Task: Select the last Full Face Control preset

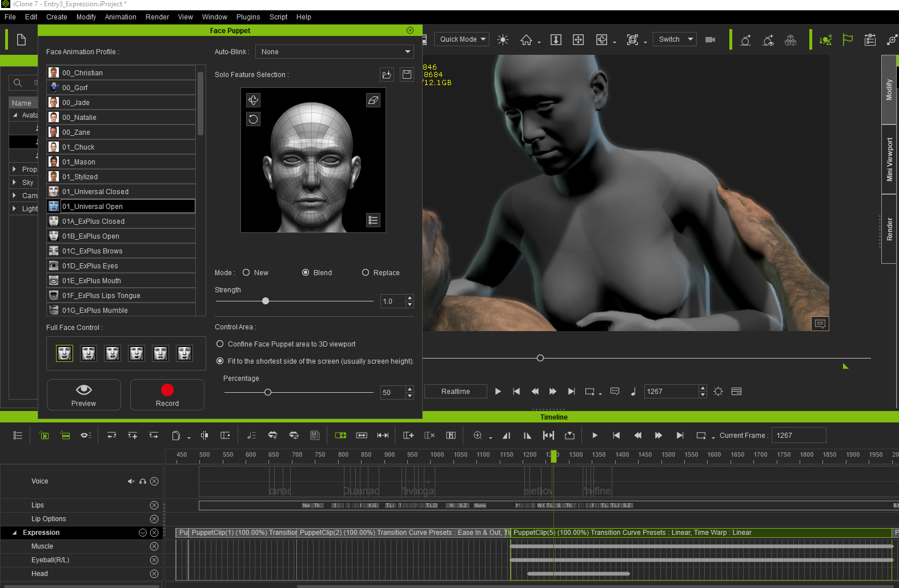Action: tap(184, 353)
